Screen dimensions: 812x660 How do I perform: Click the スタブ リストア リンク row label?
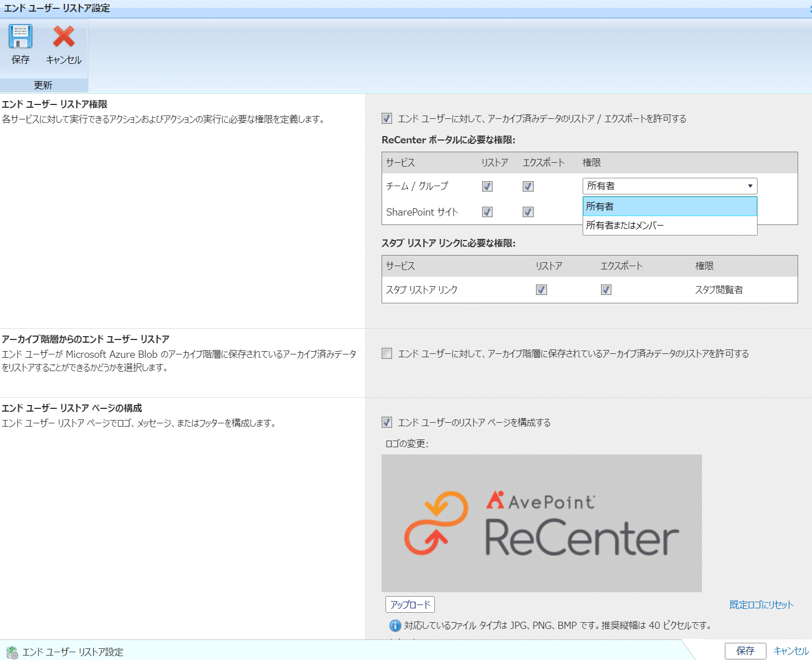[422, 289]
